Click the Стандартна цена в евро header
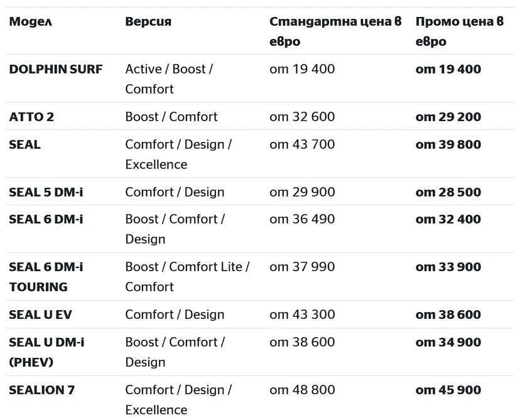The width and height of the screenshot is (518, 420). point(335,31)
